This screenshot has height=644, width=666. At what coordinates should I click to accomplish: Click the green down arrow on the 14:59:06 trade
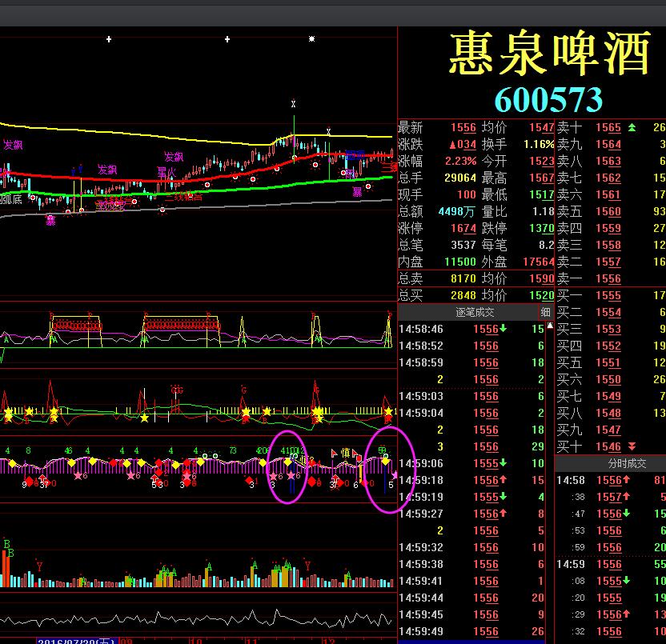[x=503, y=462]
